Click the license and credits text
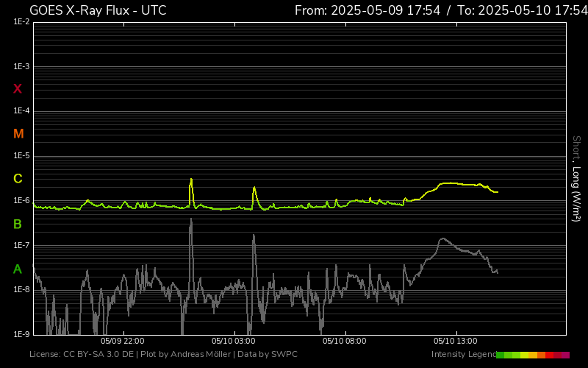Image resolution: width=588 pixels, height=368 pixels. coord(163,355)
